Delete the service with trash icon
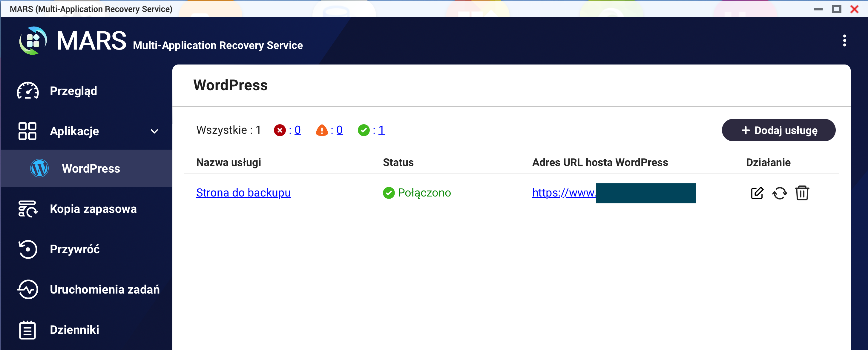This screenshot has width=868, height=350. (x=802, y=193)
